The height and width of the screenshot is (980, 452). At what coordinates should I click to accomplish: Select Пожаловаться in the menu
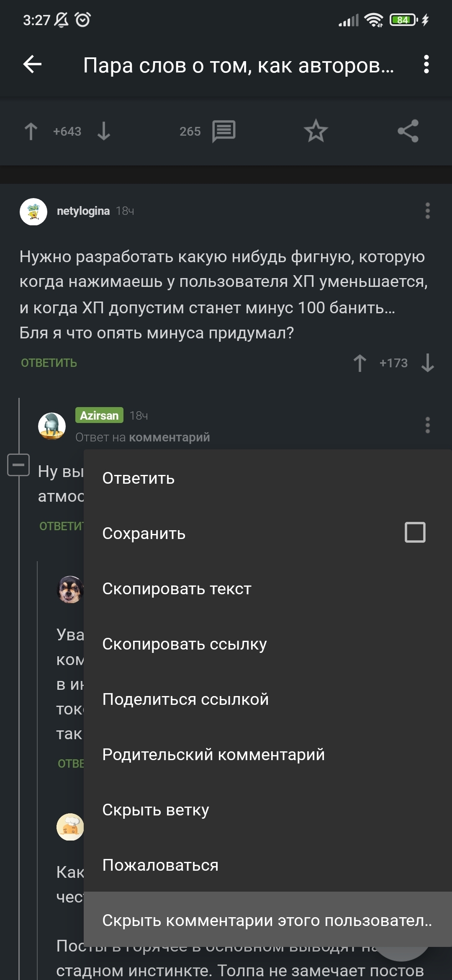[160, 865]
